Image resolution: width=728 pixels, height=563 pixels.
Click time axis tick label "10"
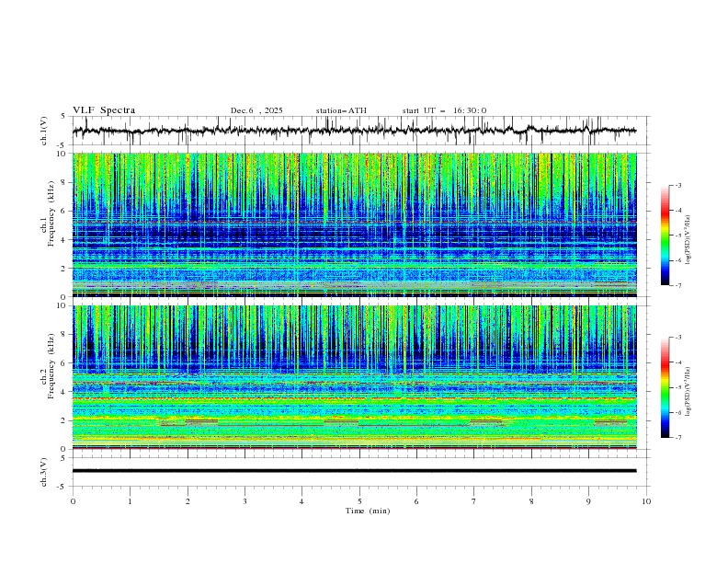[x=646, y=501]
